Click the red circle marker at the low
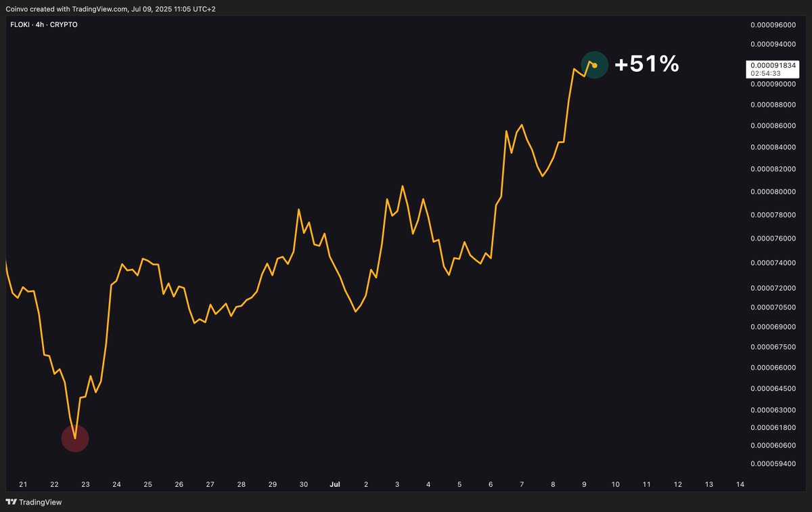This screenshot has height=512, width=812. pos(75,438)
